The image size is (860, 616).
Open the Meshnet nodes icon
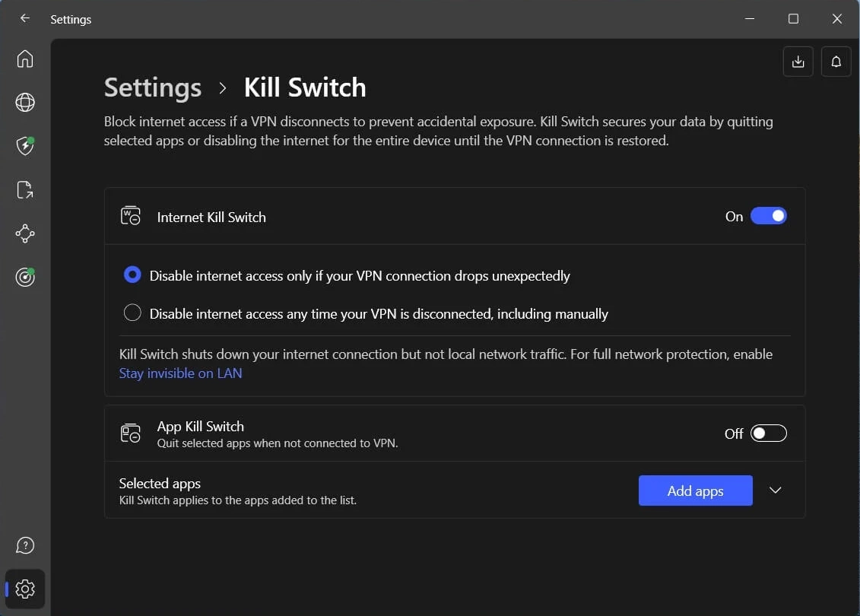coord(25,233)
